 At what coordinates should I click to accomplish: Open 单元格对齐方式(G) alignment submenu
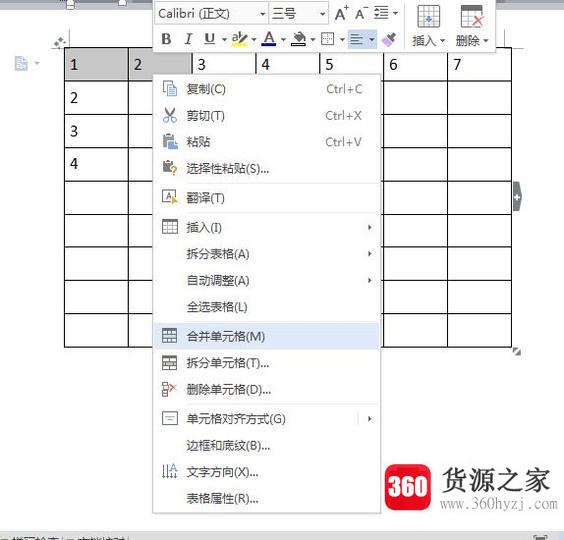[x=267, y=419]
